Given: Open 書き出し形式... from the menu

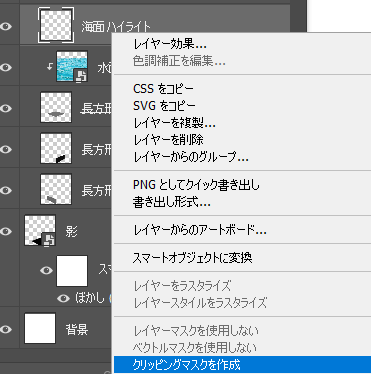Looking at the screenshot, I should click(172, 202).
